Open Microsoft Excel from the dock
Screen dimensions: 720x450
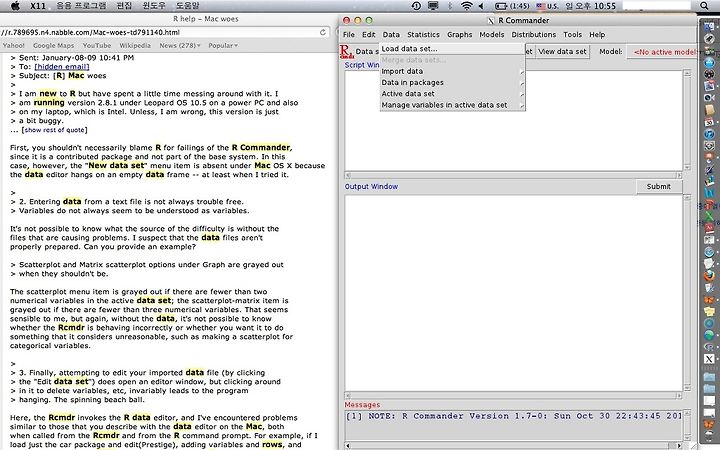pyautogui.click(x=709, y=217)
